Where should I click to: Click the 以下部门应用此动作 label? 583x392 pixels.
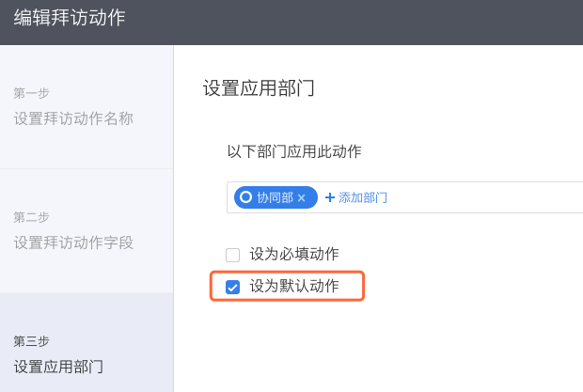tap(294, 151)
